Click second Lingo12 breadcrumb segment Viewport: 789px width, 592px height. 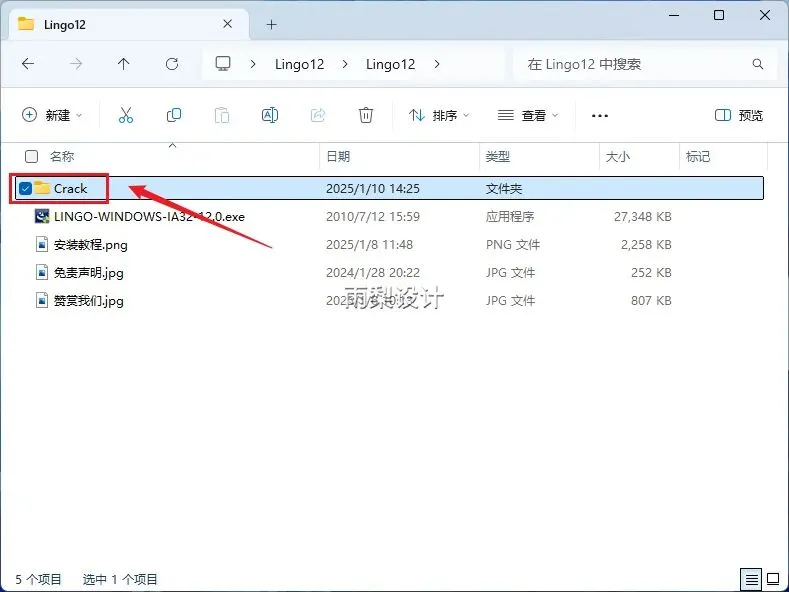[x=390, y=64]
